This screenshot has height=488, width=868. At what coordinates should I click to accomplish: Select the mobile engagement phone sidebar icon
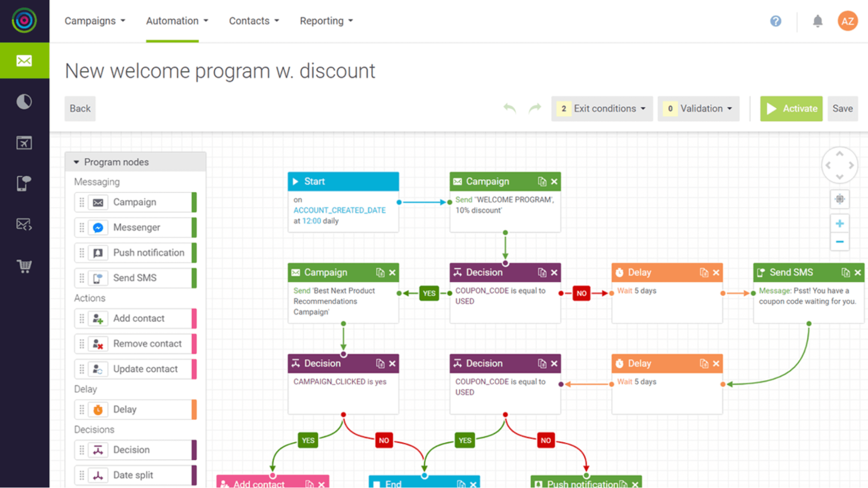pyautogui.click(x=24, y=183)
